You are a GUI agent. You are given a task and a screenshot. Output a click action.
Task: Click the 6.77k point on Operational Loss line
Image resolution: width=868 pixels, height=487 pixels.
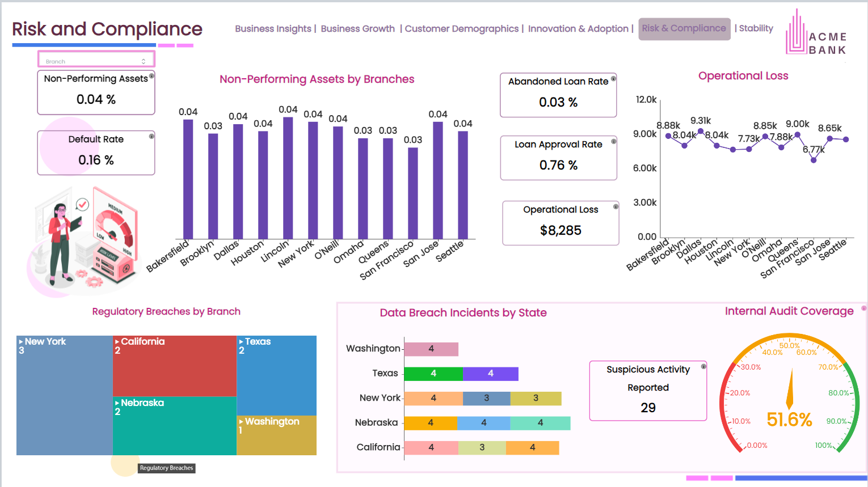(814, 160)
